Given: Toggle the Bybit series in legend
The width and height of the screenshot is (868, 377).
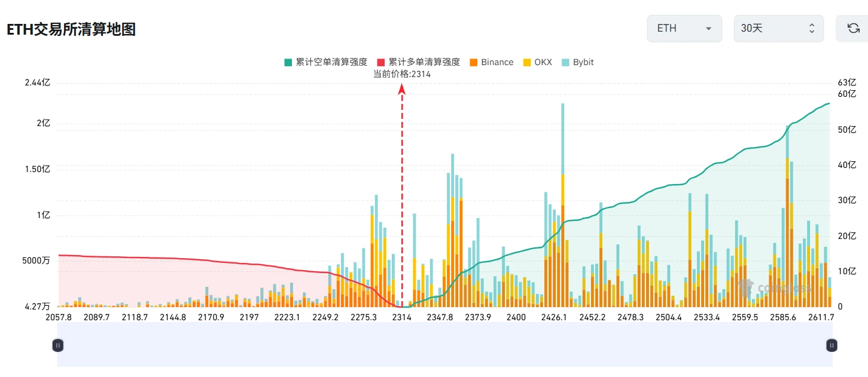Looking at the screenshot, I should 577,62.
